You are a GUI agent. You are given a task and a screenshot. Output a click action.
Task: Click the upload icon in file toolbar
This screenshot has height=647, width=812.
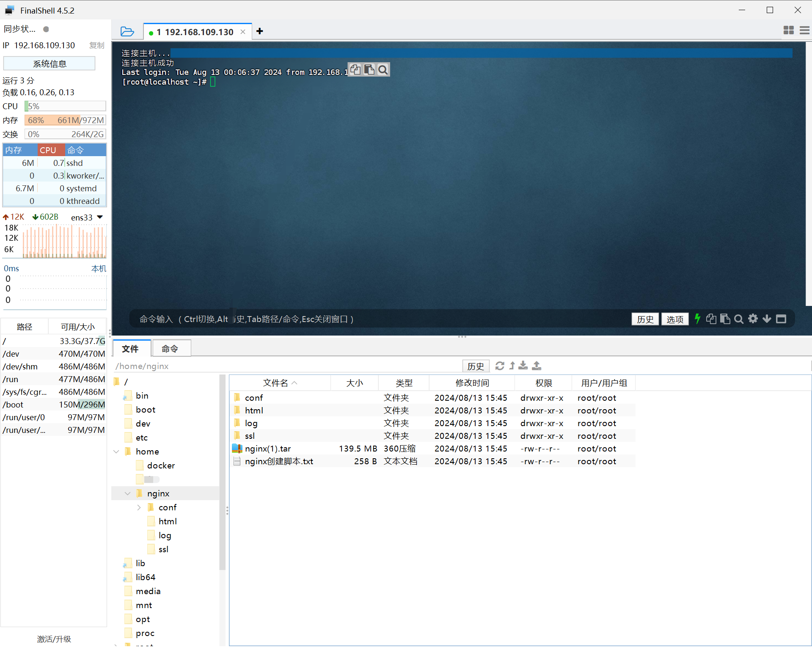click(537, 366)
